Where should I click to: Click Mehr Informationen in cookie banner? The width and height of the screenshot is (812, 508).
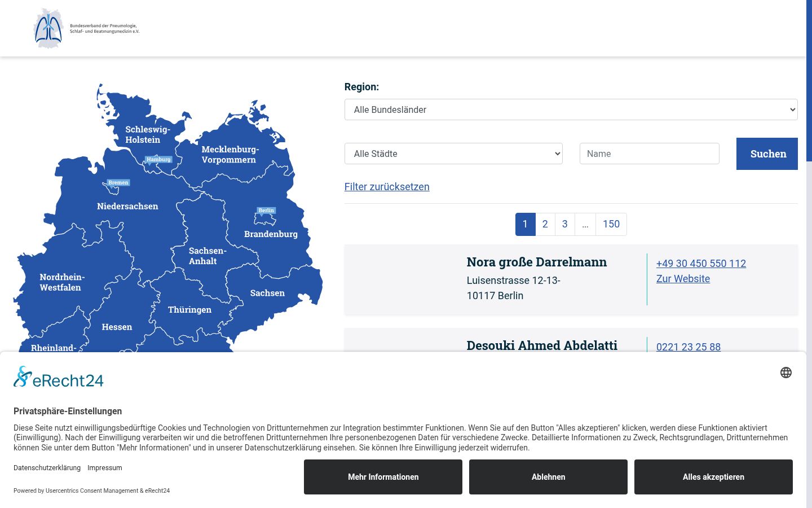pyautogui.click(x=383, y=477)
